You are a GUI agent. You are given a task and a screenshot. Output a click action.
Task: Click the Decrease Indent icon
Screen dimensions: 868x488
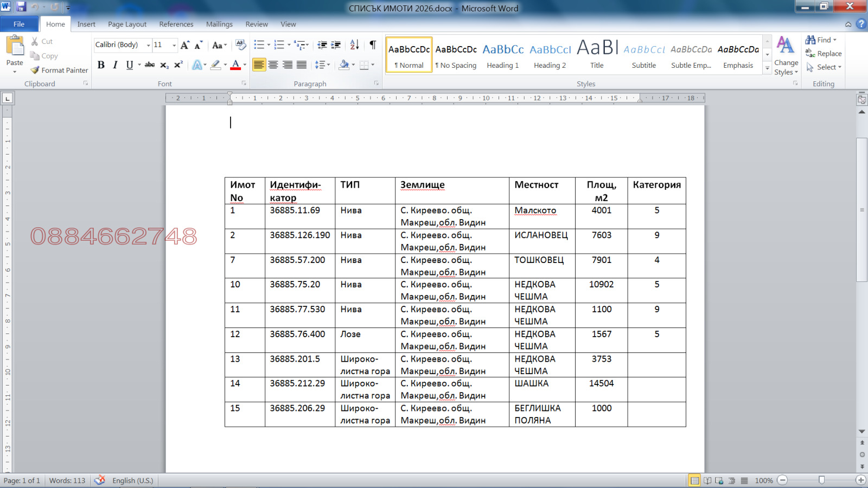pos(322,45)
